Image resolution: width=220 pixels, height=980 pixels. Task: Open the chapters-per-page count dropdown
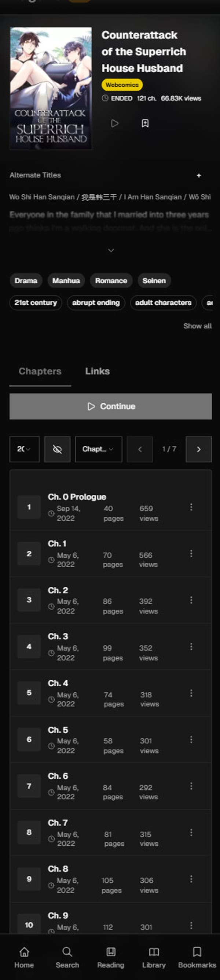[x=25, y=449]
